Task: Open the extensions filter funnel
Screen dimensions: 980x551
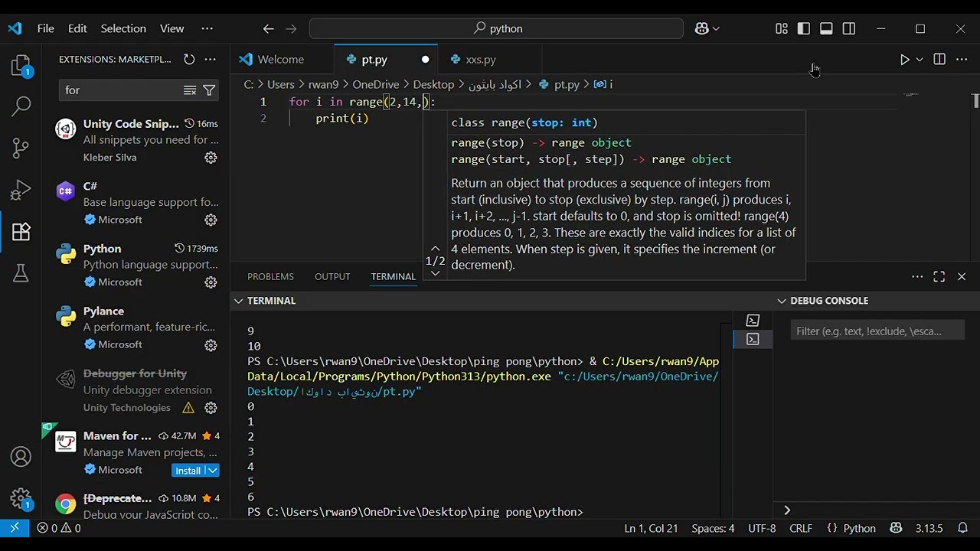Action: (209, 90)
